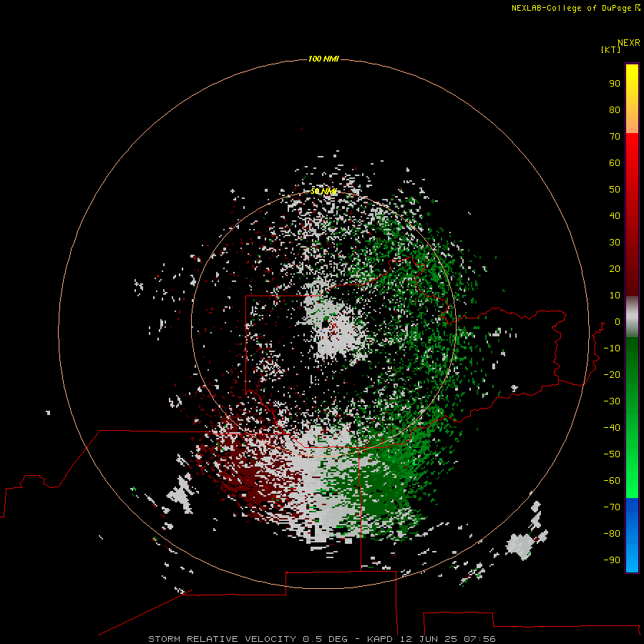Click the -30 value on the velocity scale

612,401
